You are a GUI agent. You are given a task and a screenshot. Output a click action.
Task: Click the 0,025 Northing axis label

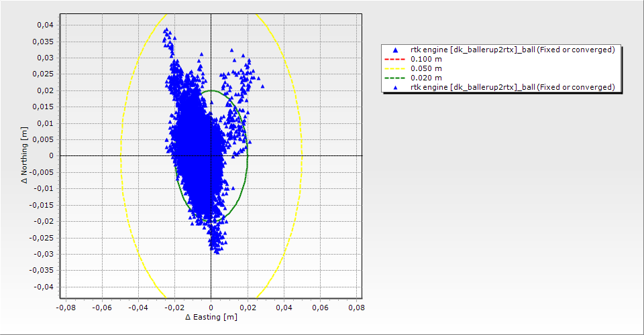point(44,74)
